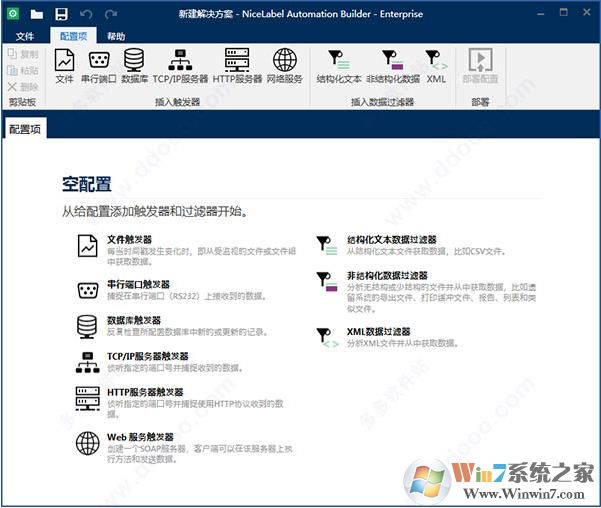Screen dimensions: 601x508
Task: Insert a 文件 trigger from ribbon
Action: click(x=64, y=66)
